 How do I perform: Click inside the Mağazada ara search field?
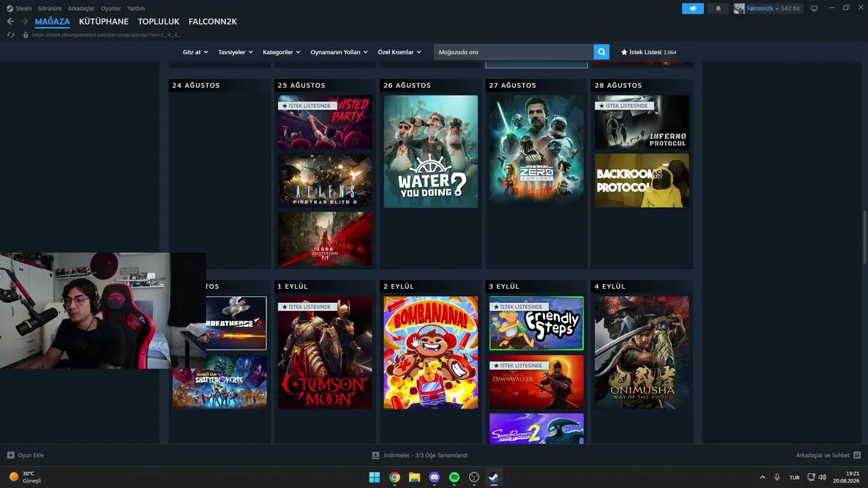[x=513, y=52]
